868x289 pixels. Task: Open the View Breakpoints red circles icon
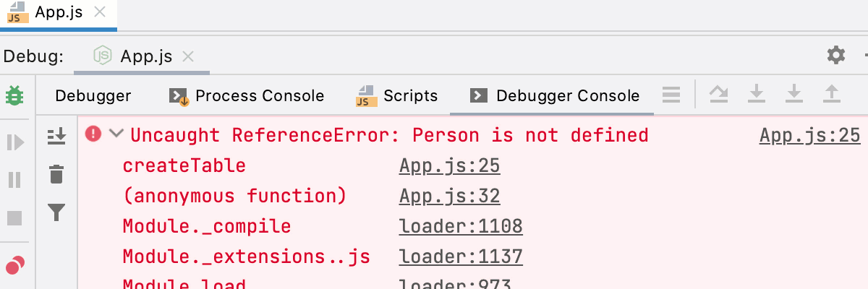pyautogui.click(x=15, y=266)
